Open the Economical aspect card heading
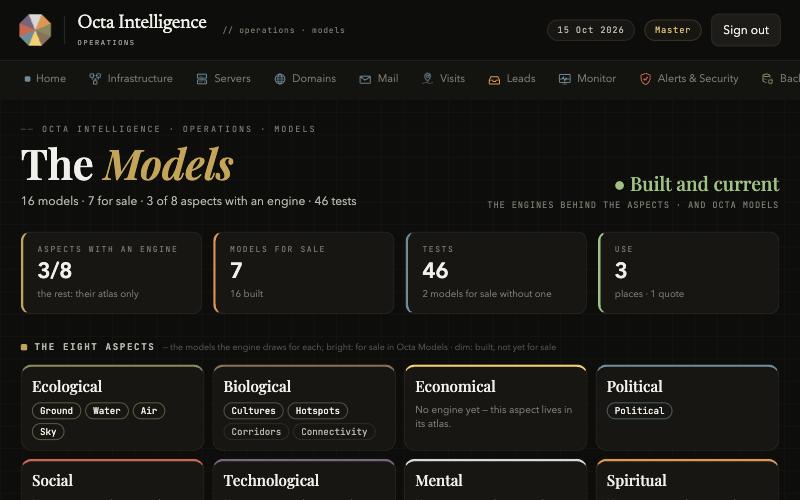 coord(455,387)
